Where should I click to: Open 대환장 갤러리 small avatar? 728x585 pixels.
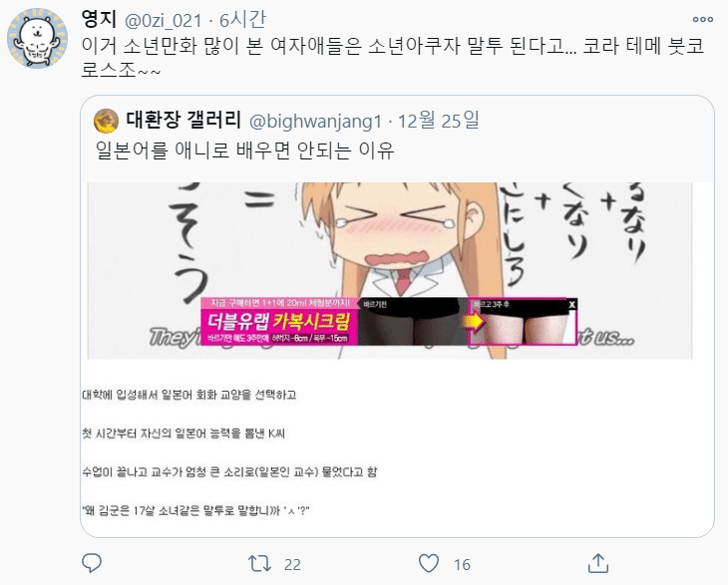click(106, 121)
